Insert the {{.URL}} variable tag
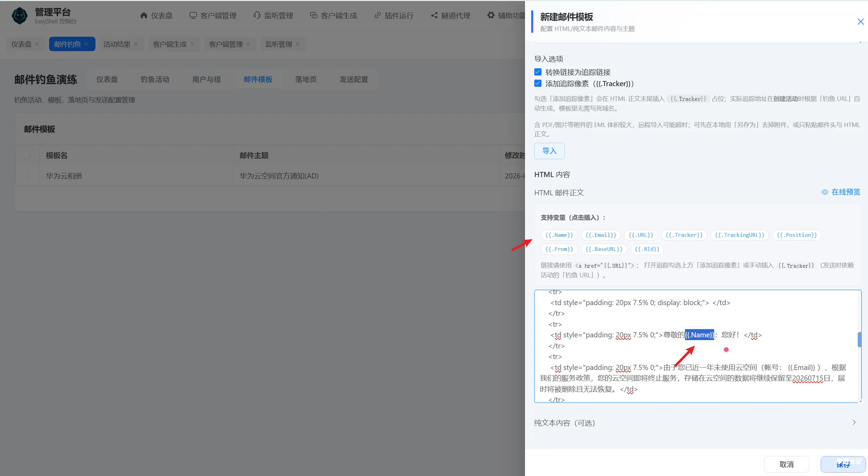The width and height of the screenshot is (868, 476). (x=641, y=235)
